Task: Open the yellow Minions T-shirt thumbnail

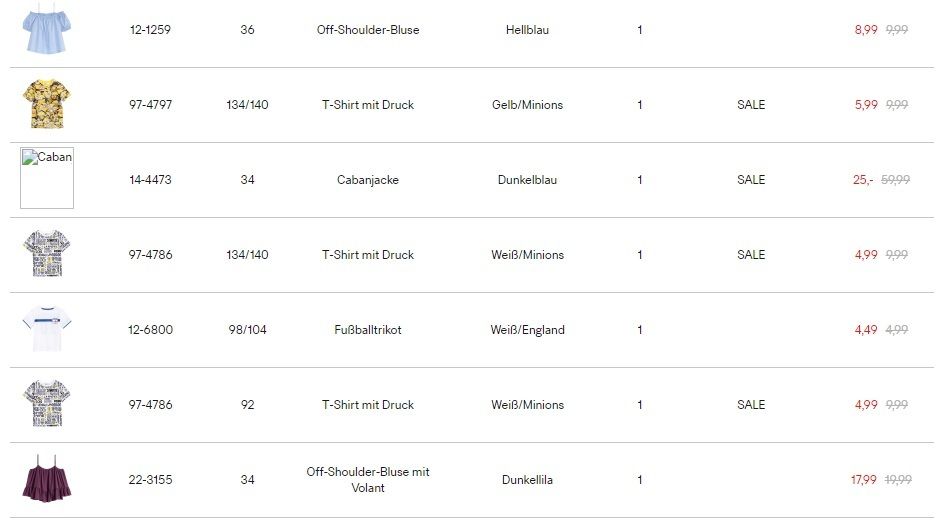Action: (47, 104)
